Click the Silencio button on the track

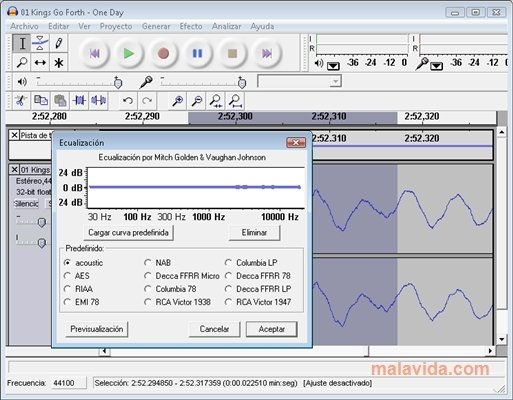pos(26,203)
